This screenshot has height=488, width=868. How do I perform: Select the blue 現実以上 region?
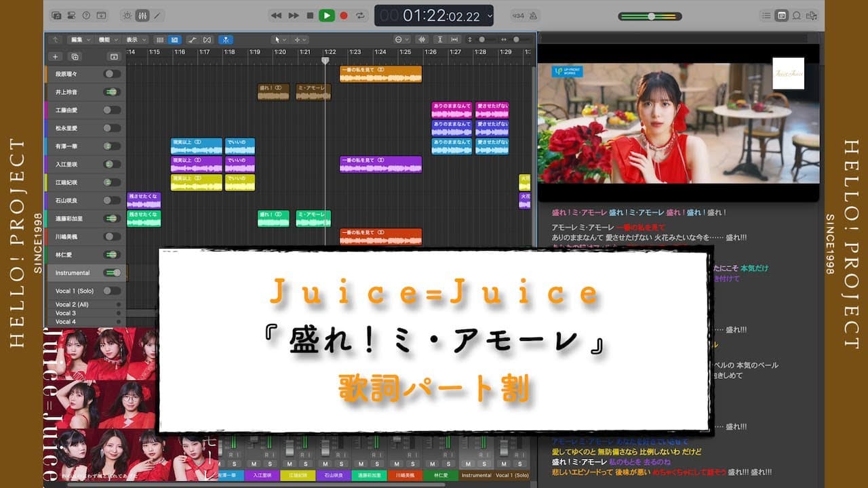pos(197,146)
